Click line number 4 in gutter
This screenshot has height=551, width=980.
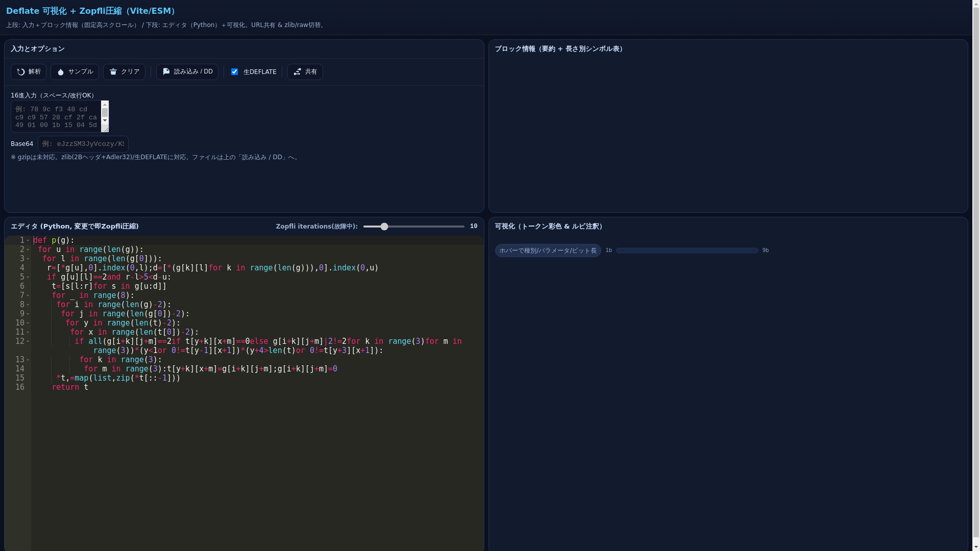click(x=22, y=268)
